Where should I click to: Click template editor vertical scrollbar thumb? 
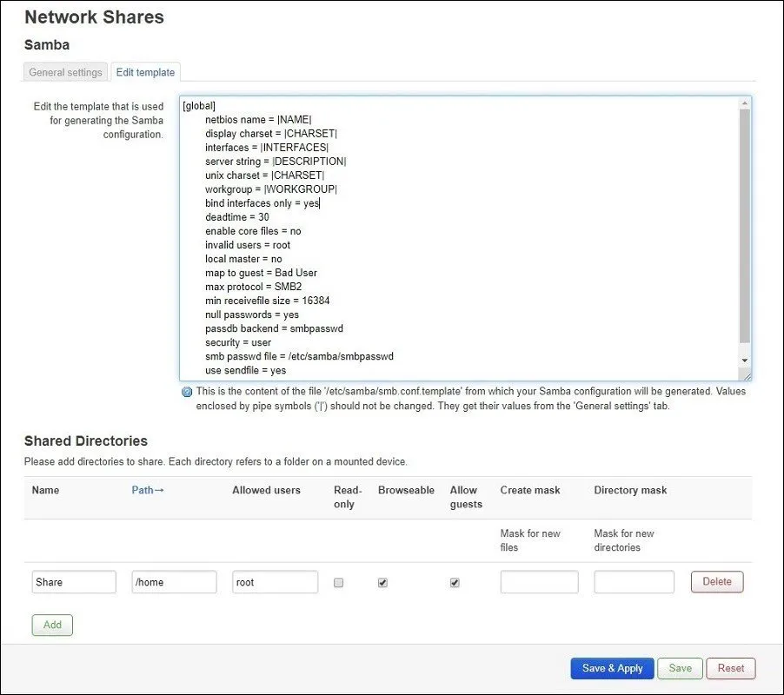[744, 226]
